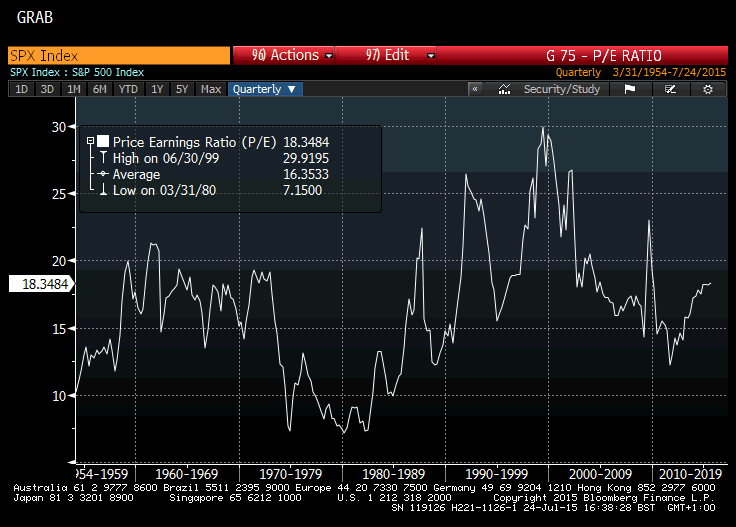
Task: Select the 3D range tab
Action: click(47, 89)
